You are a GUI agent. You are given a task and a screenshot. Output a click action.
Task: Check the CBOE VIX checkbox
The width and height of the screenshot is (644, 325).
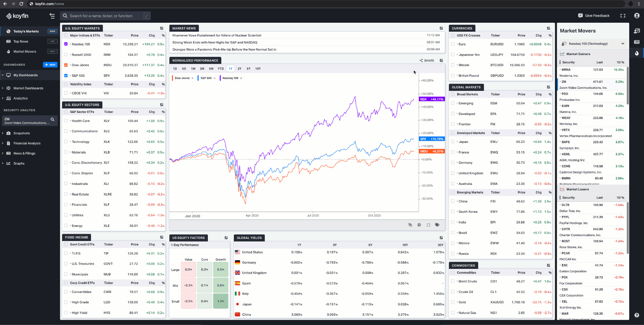coord(66,93)
